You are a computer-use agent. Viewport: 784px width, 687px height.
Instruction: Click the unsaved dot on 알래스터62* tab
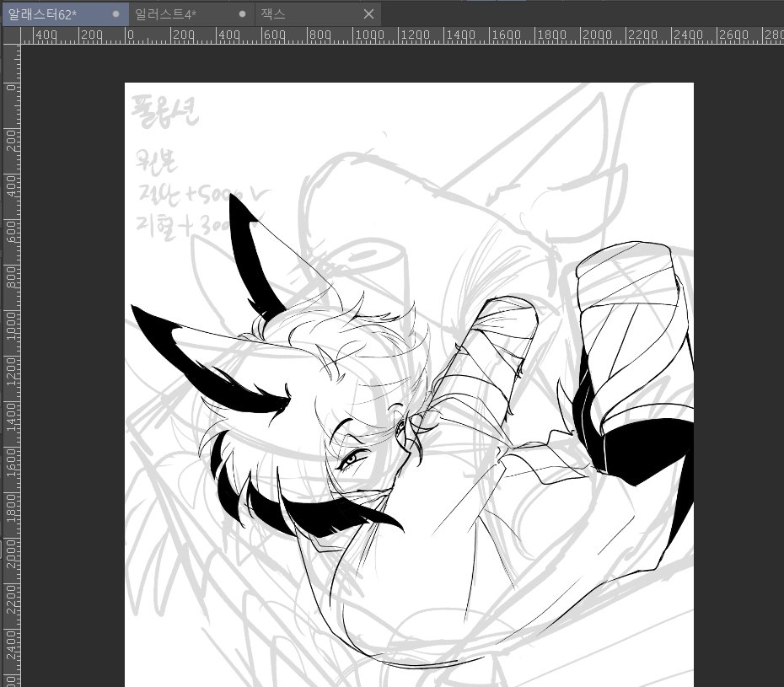(x=116, y=14)
